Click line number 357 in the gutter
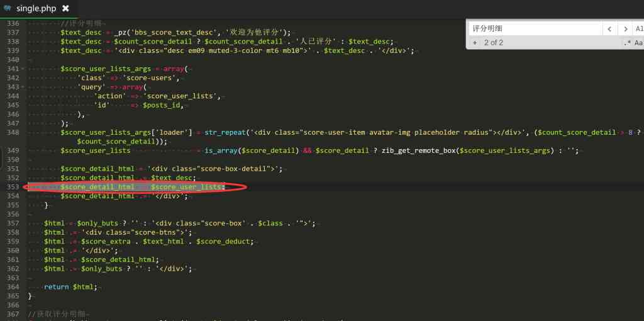644x321 pixels. (x=11, y=223)
